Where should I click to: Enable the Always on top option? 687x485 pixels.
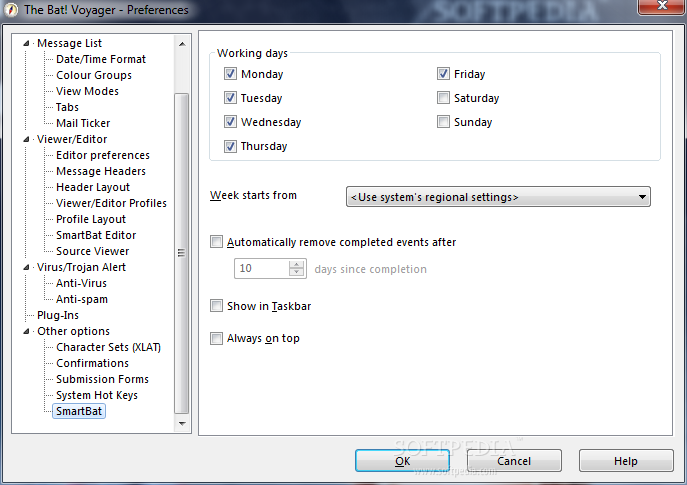[x=216, y=338]
